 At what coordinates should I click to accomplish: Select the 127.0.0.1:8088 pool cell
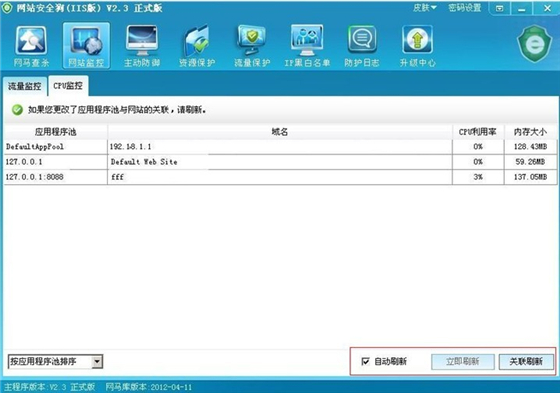55,177
